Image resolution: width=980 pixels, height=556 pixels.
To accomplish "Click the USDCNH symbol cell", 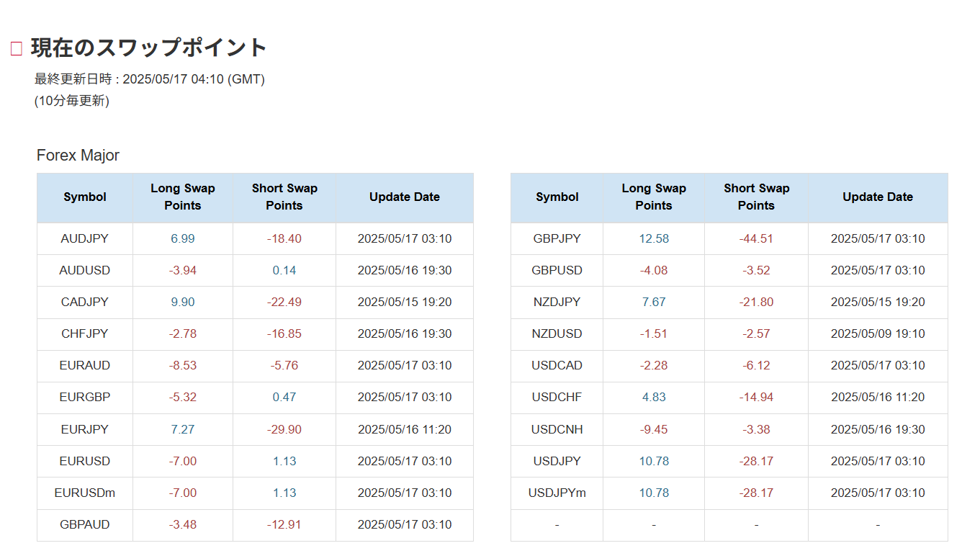I will tap(557, 430).
